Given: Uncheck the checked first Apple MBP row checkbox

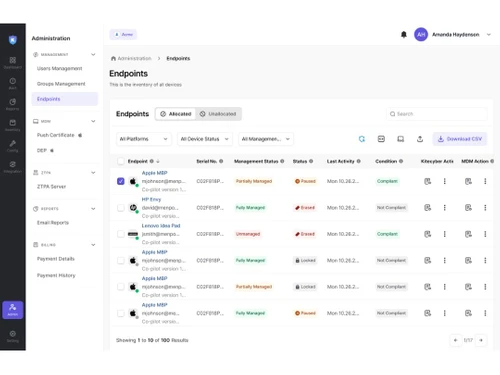Looking at the screenshot, I should [121, 181].
